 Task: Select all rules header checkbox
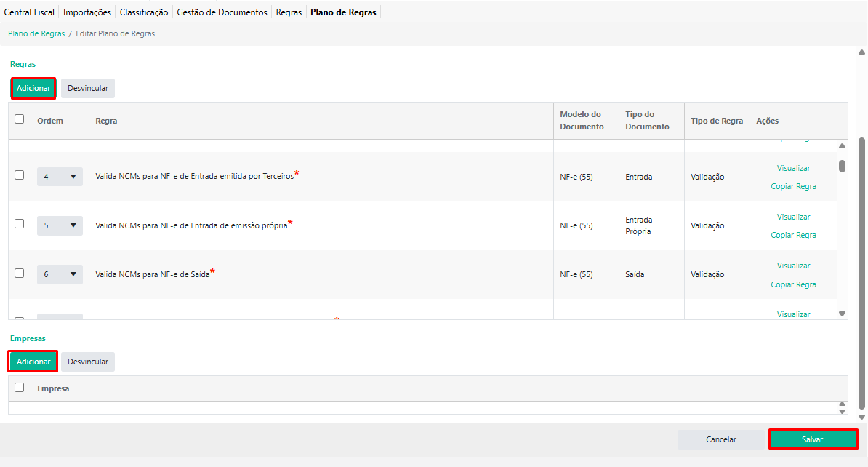click(20, 119)
